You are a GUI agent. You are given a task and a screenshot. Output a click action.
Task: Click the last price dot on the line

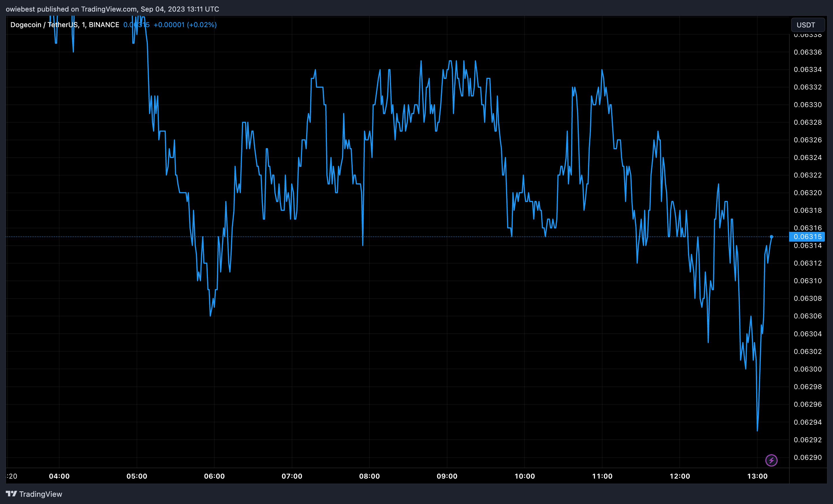[771, 236]
